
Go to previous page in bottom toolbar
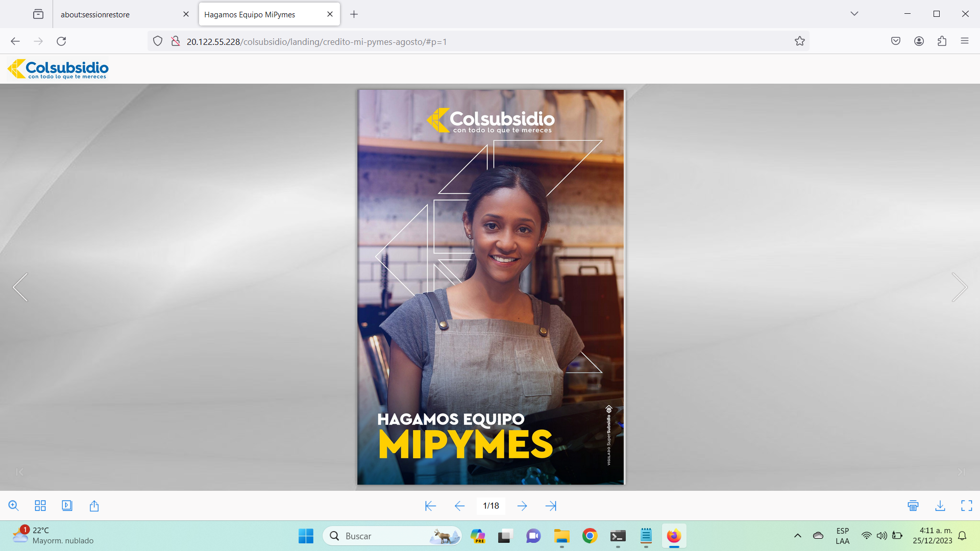point(459,506)
